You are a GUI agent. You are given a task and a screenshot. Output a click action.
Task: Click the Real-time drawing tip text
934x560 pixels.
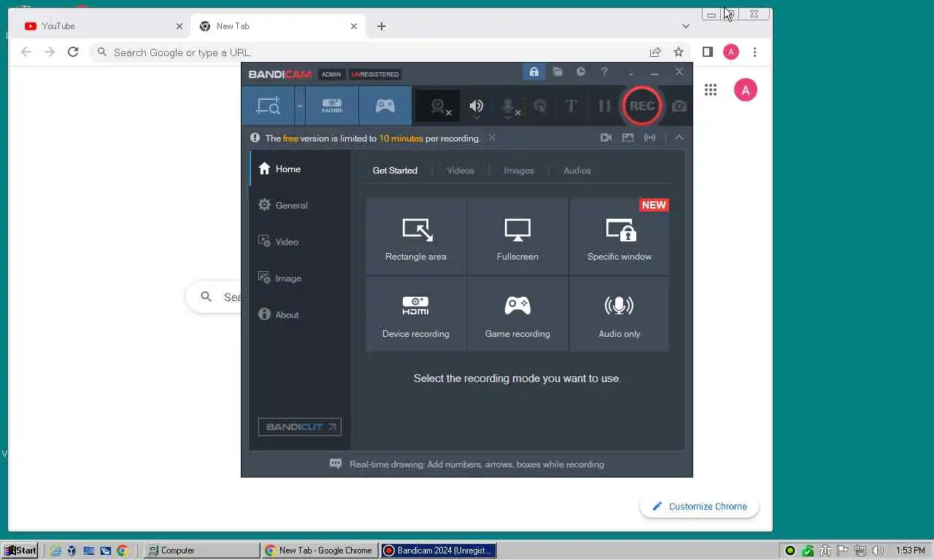point(476,464)
